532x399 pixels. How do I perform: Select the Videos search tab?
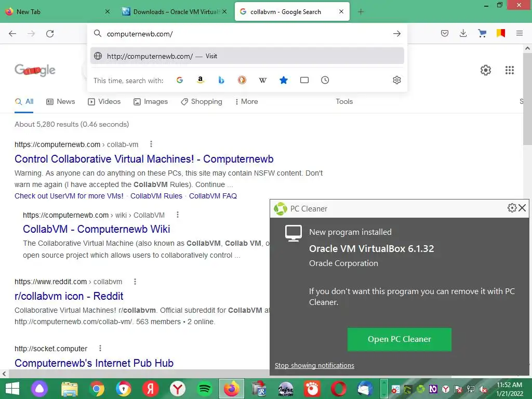coord(104,101)
